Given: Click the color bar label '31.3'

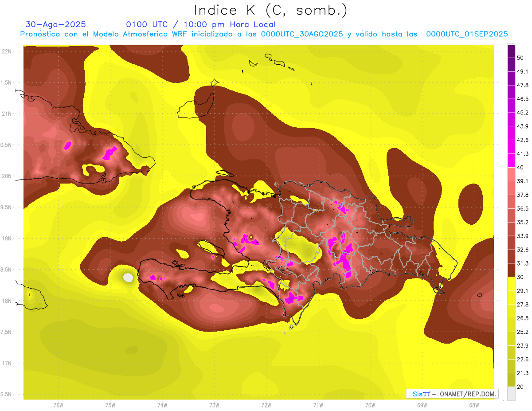Looking at the screenshot, I should pos(522,263).
